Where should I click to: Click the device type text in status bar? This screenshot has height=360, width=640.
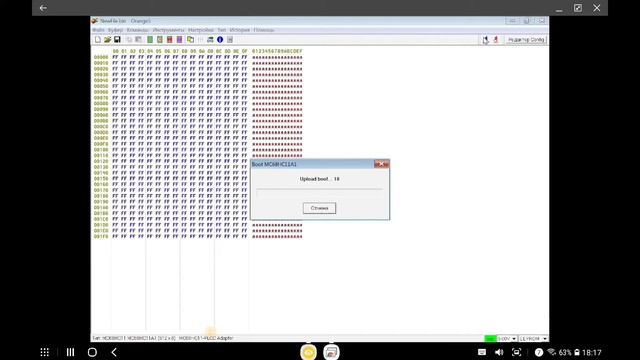162,338
